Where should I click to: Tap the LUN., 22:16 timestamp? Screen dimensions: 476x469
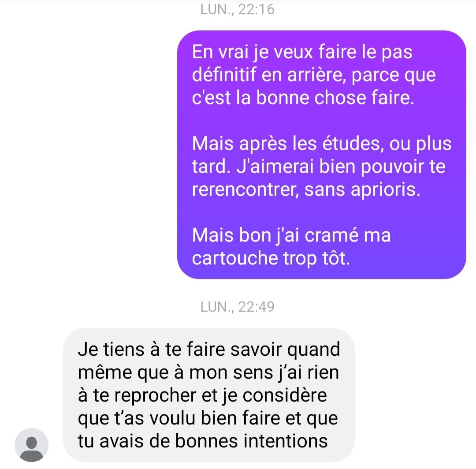pos(238,9)
